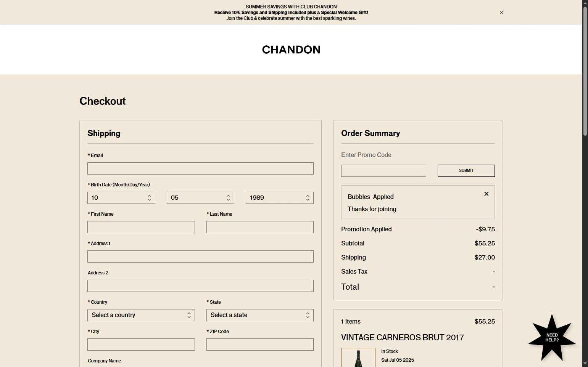
Task: Click the Shipping $27.00 amount
Action: click(x=485, y=258)
